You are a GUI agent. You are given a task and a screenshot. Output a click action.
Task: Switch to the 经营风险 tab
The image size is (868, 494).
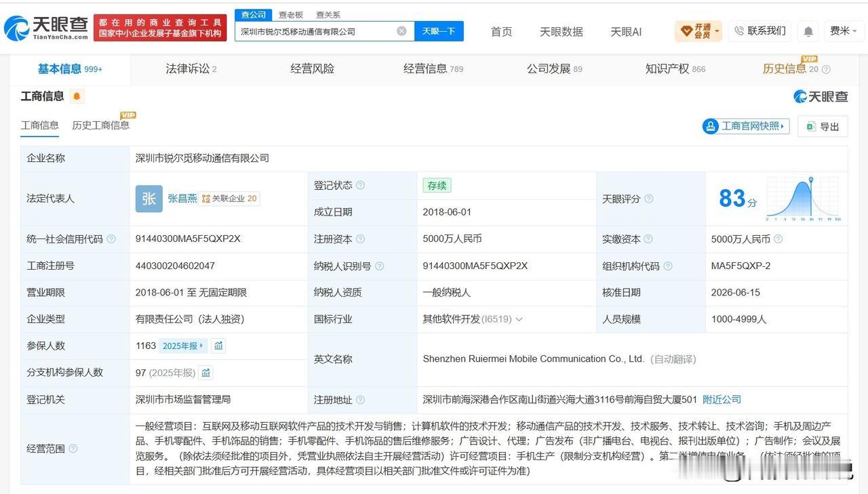pyautogui.click(x=313, y=68)
